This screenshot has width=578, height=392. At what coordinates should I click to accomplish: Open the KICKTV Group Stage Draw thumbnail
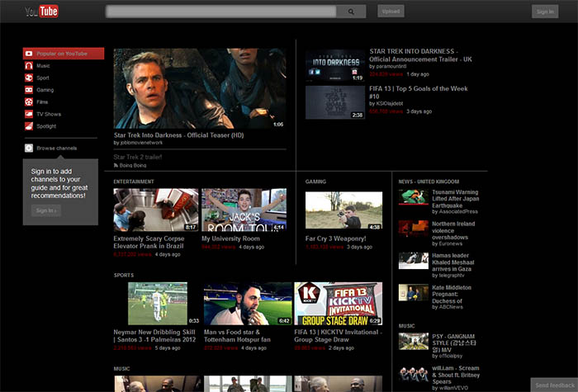click(338, 304)
